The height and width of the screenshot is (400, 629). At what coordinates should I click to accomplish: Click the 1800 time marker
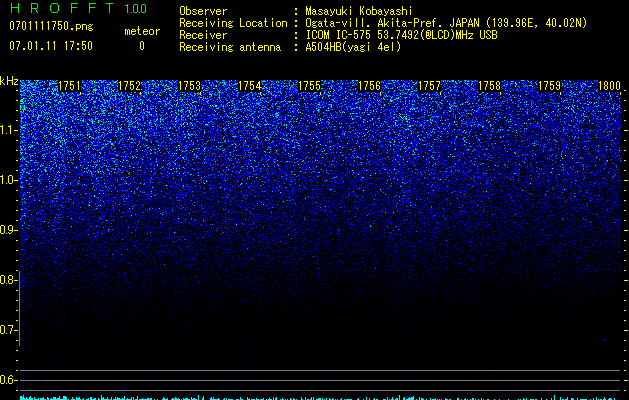click(609, 86)
